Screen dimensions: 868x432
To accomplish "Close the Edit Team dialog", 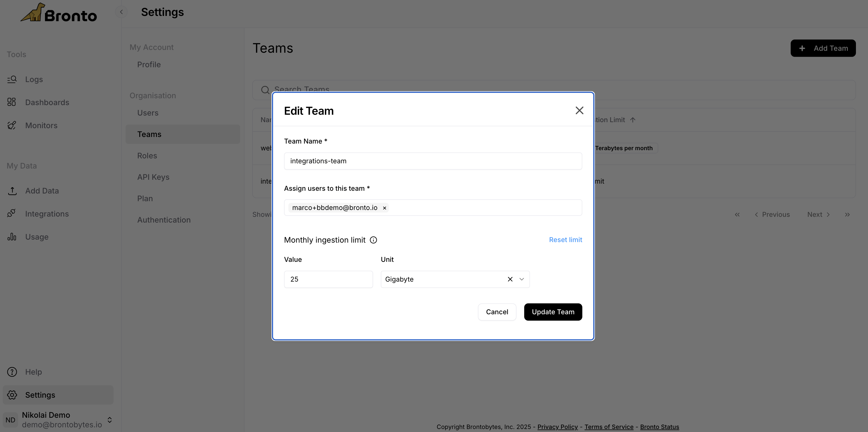I will (x=579, y=111).
